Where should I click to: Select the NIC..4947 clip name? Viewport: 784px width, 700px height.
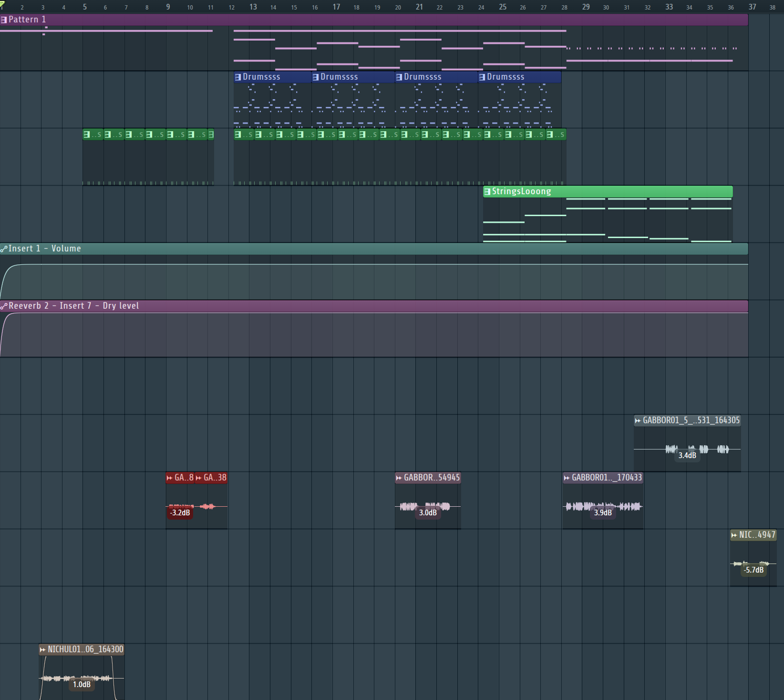coord(757,535)
